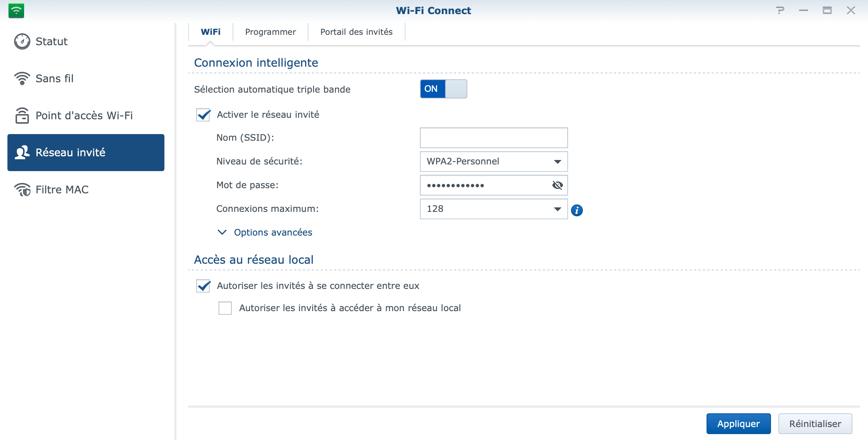Viewport: 868px width, 440px height.
Task: Open the Connexions maximum dropdown
Action: (494, 209)
